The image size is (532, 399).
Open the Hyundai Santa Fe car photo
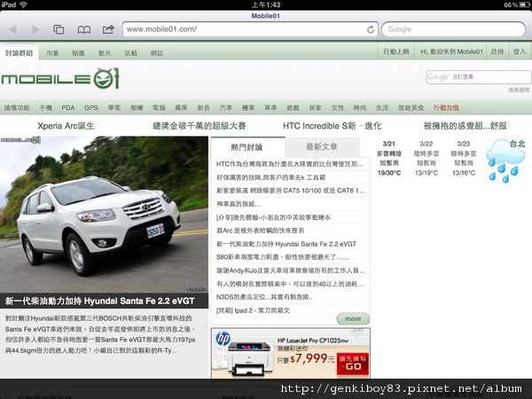(104, 215)
